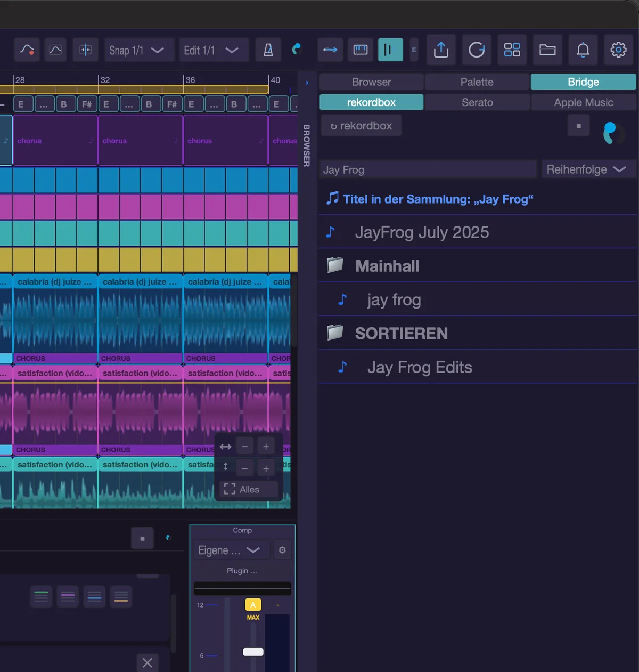The image size is (639, 672).
Task: Select the Jay Frog Edits playlist
Action: (478, 367)
